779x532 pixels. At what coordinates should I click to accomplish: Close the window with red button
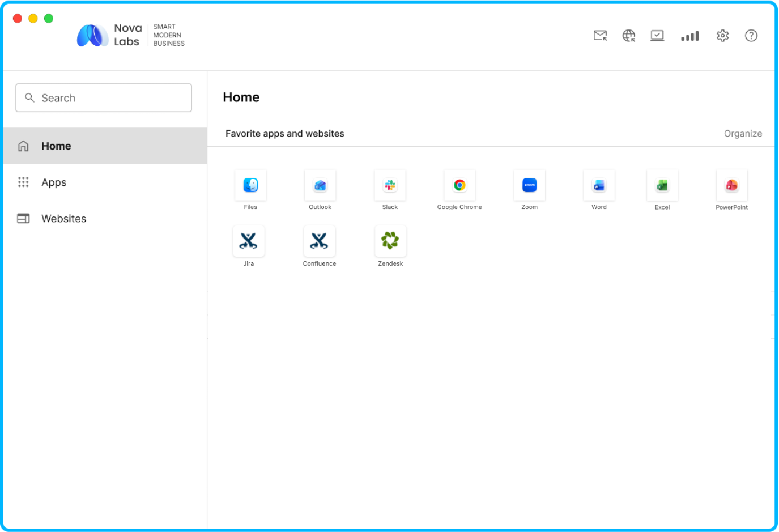(18, 19)
